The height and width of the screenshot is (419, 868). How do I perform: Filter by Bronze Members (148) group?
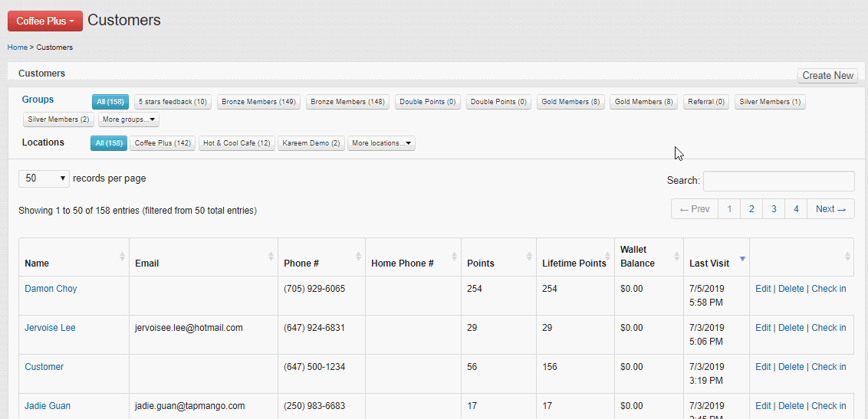tap(347, 102)
